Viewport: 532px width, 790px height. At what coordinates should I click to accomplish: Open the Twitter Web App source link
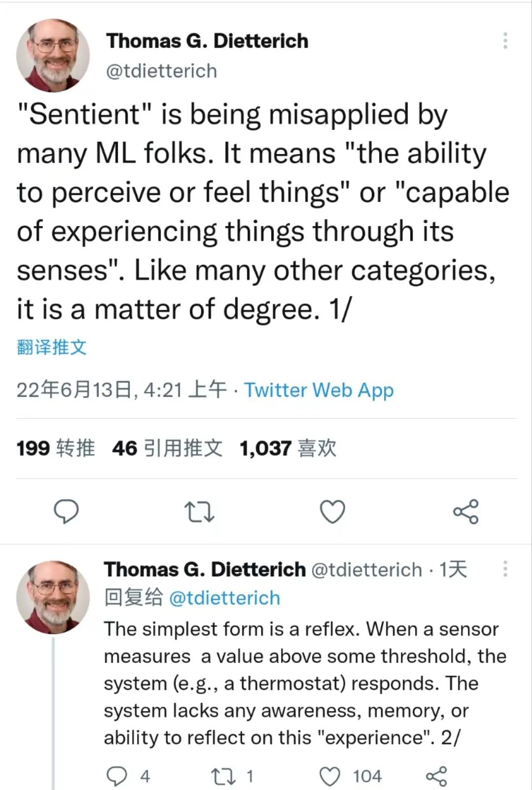(x=319, y=390)
